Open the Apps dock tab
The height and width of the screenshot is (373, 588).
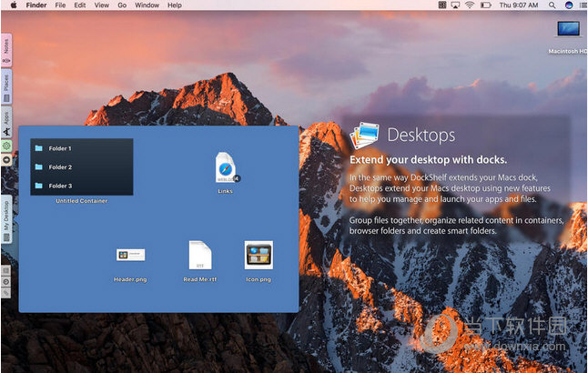click(x=6, y=122)
